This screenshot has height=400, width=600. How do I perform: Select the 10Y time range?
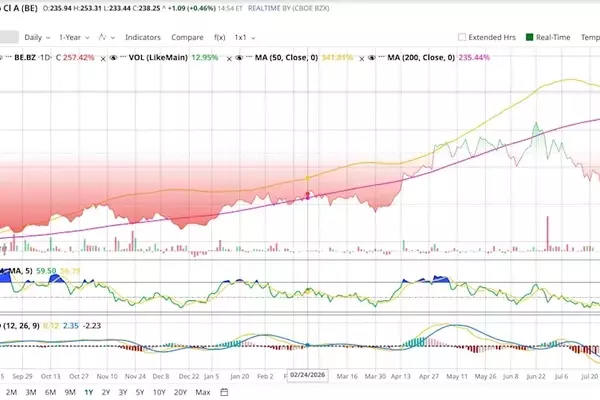click(x=159, y=392)
